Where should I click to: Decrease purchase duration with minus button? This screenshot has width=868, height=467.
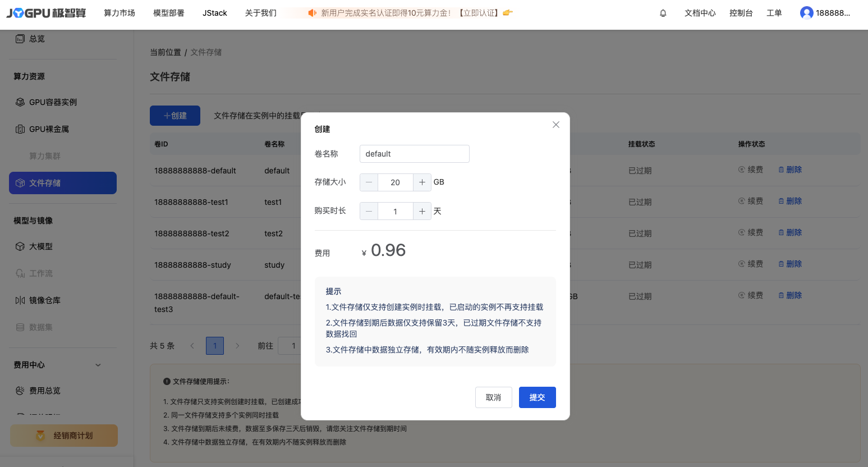369,212
